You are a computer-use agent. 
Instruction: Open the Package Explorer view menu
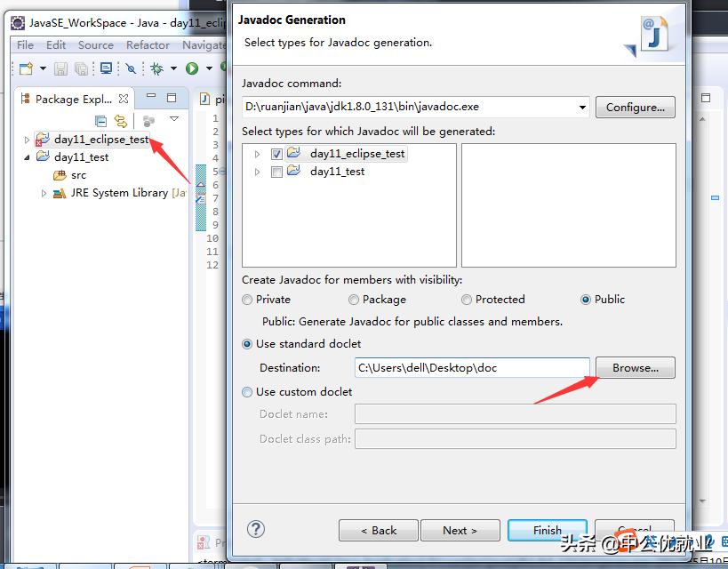174,120
